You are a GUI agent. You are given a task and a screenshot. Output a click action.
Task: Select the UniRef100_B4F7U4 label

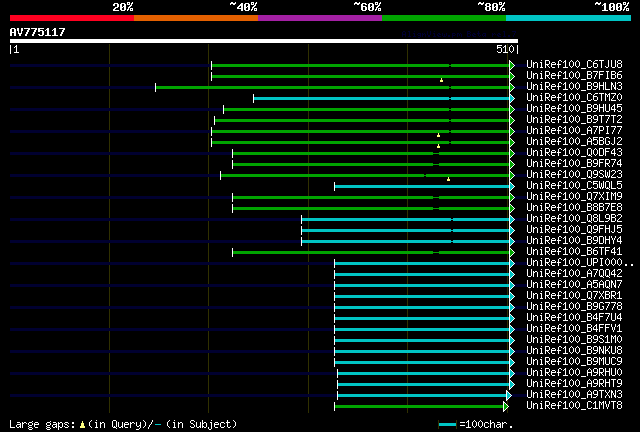pyautogui.click(x=574, y=318)
